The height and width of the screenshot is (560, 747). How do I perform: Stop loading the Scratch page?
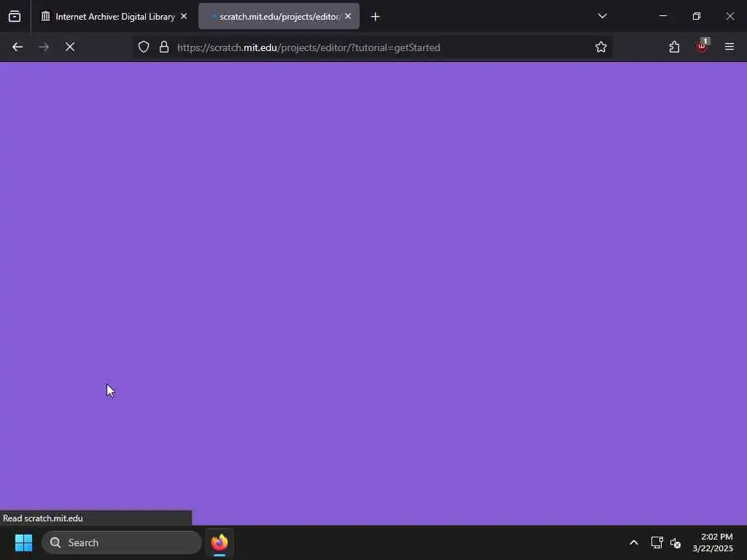point(70,47)
